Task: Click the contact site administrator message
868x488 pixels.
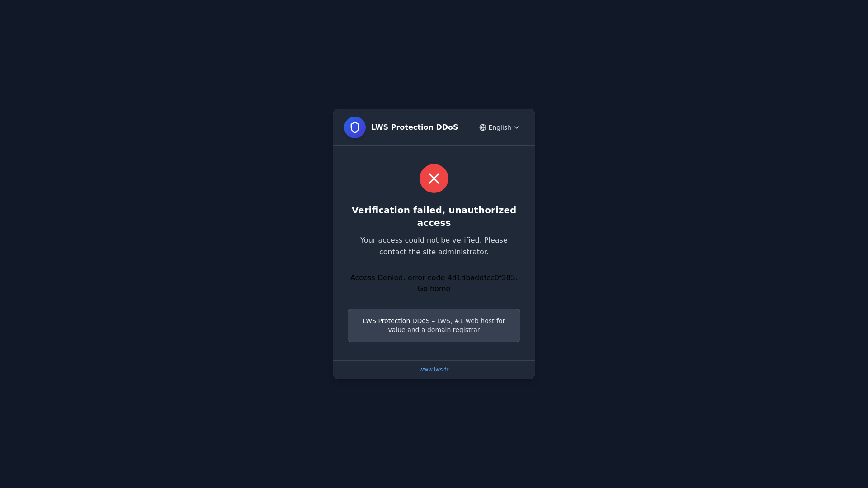Action: (x=434, y=246)
